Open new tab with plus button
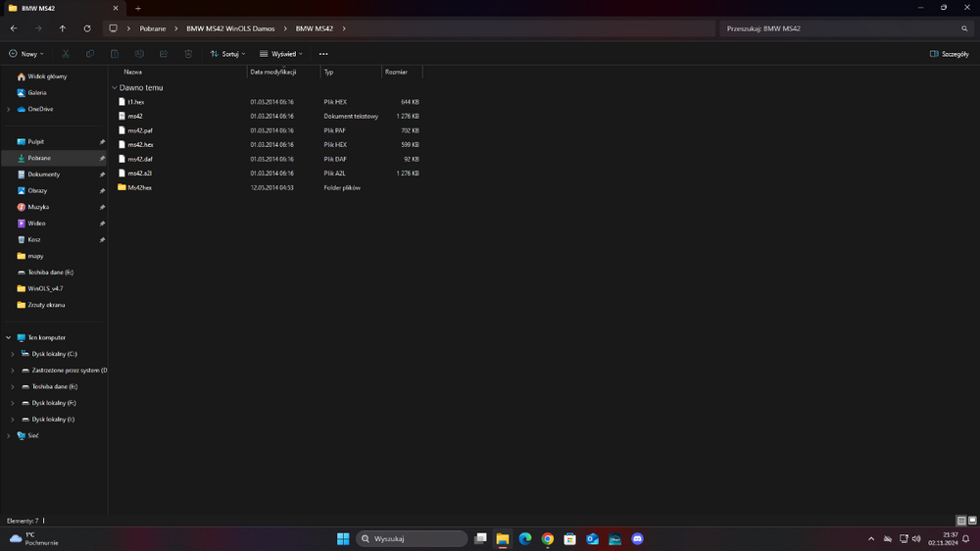The image size is (980, 551). (x=138, y=8)
